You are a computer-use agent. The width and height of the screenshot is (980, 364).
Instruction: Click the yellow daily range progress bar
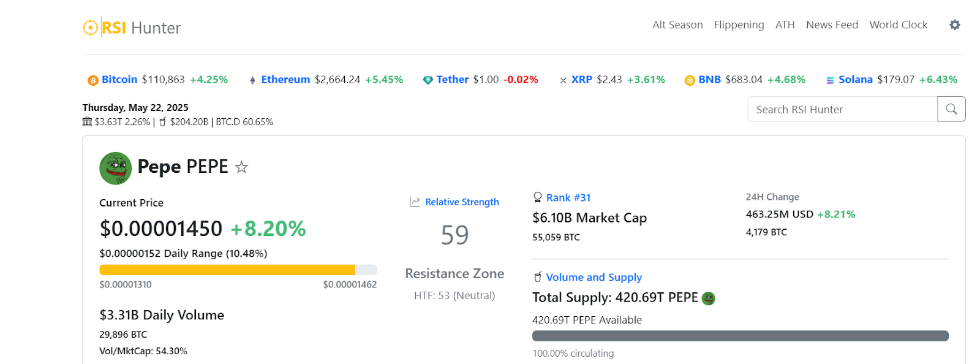coord(227,270)
